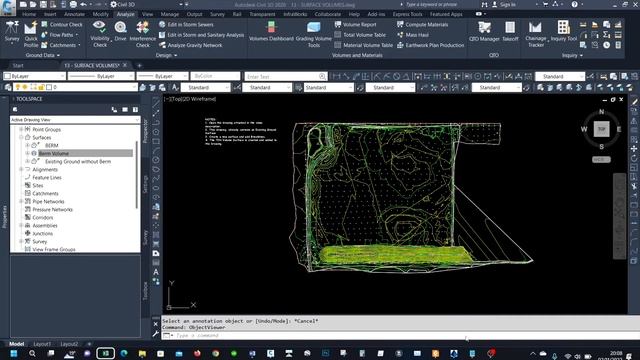Collapse the Surfaces tree node
Image resolution: width=640 pixels, height=360 pixels.
21,138
